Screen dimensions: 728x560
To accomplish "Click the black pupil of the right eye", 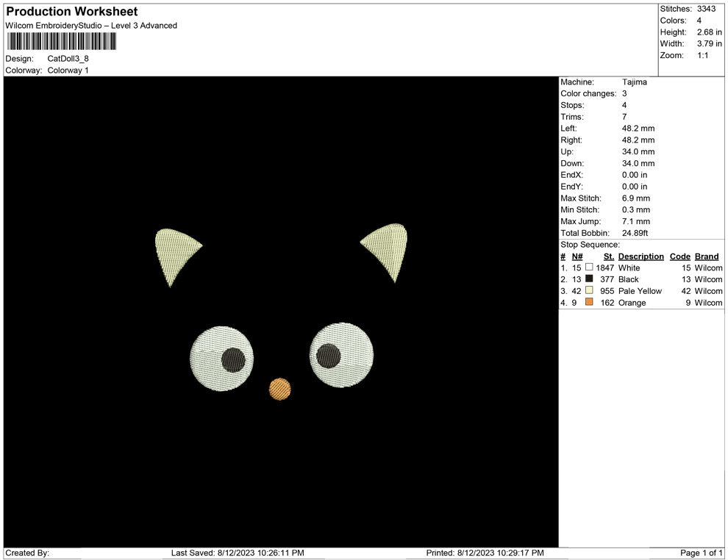I will 329,356.
